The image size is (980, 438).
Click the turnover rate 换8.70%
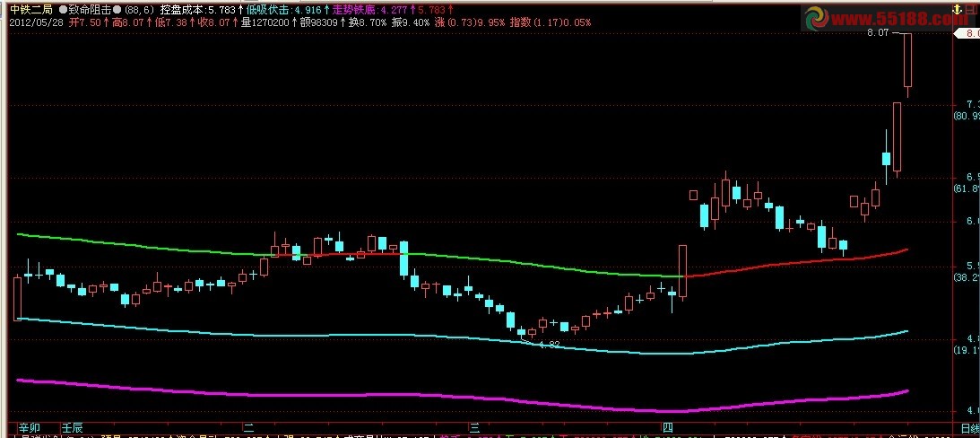point(369,22)
